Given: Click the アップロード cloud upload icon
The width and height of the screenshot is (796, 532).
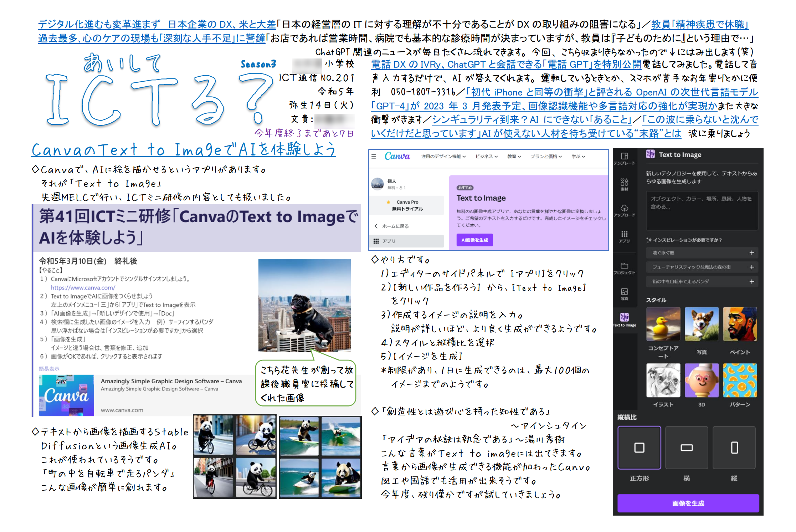Looking at the screenshot, I should point(624,210).
